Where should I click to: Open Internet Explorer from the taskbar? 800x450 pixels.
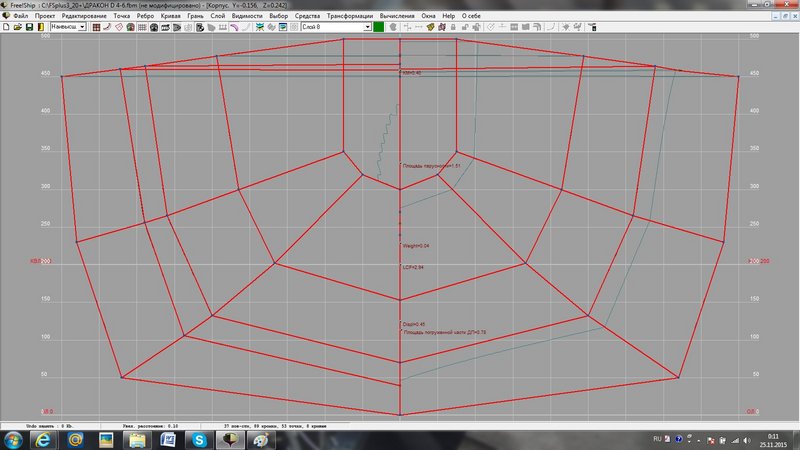(x=45, y=439)
